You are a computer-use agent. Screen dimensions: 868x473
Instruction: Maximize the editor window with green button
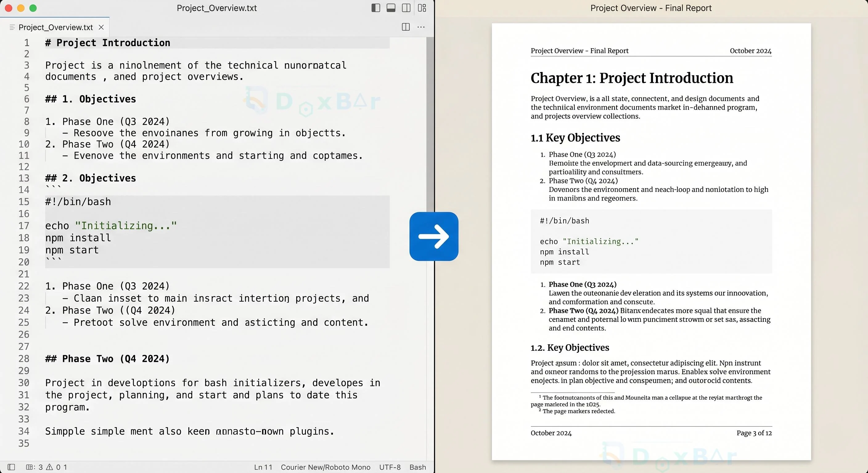click(x=33, y=8)
